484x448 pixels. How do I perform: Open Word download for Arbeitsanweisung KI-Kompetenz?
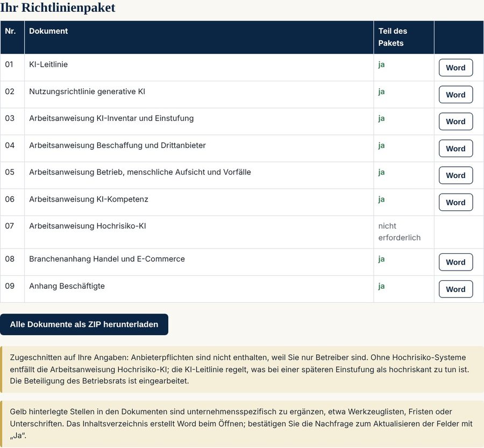pos(455,202)
